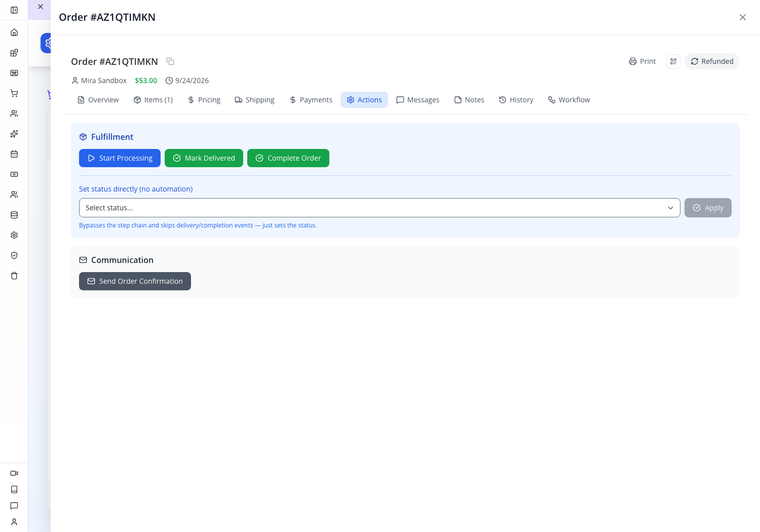The image size is (760, 532).
Task: Open the Shipping tab
Action: coord(254,100)
